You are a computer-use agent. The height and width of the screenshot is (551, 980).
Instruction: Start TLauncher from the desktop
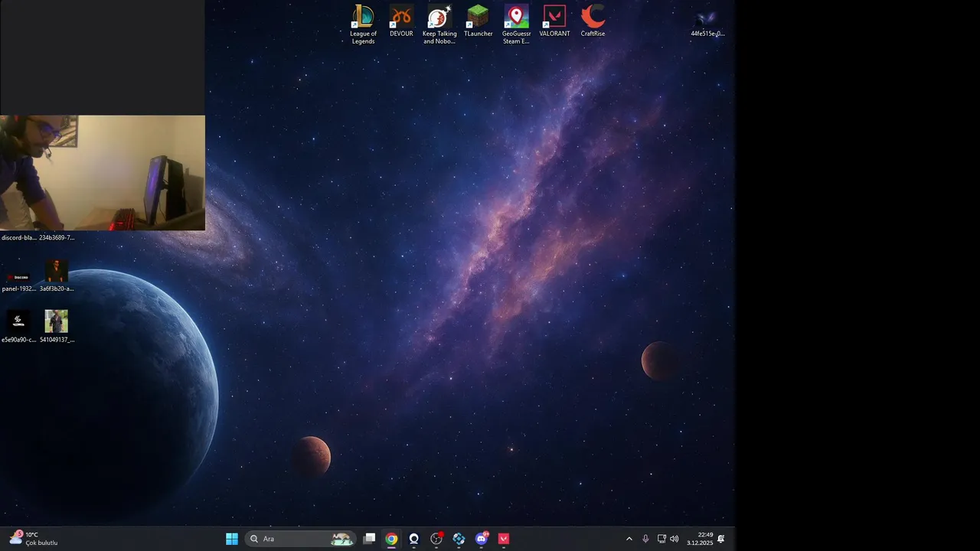(478, 21)
